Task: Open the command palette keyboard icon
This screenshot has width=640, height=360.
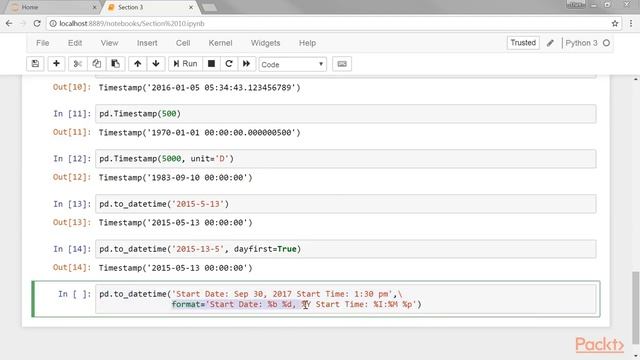Action: pos(342,64)
